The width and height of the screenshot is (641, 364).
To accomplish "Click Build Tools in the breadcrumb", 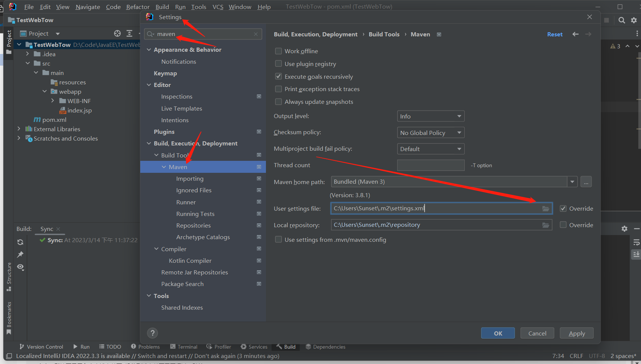I will (x=384, y=34).
